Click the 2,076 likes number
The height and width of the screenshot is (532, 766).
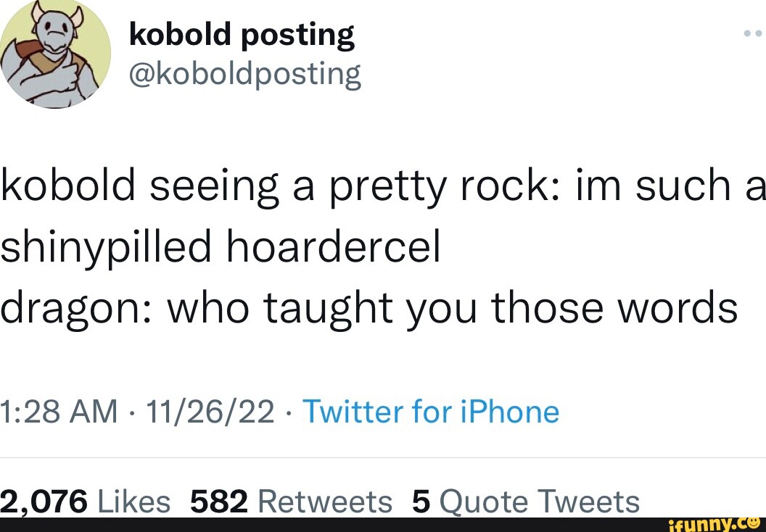(41, 501)
